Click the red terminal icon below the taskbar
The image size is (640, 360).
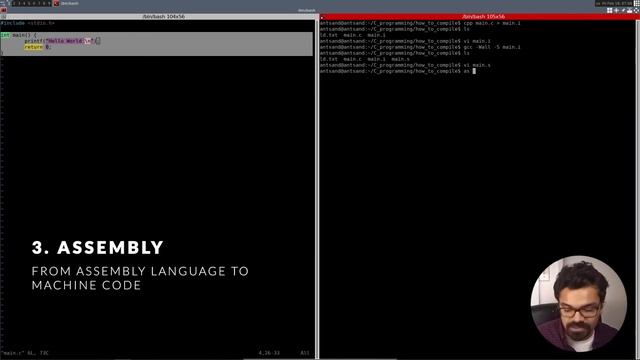point(4,10)
